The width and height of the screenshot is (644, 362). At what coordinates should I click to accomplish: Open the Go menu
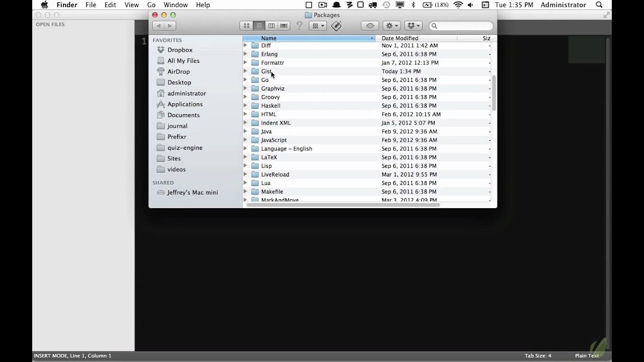tap(151, 5)
